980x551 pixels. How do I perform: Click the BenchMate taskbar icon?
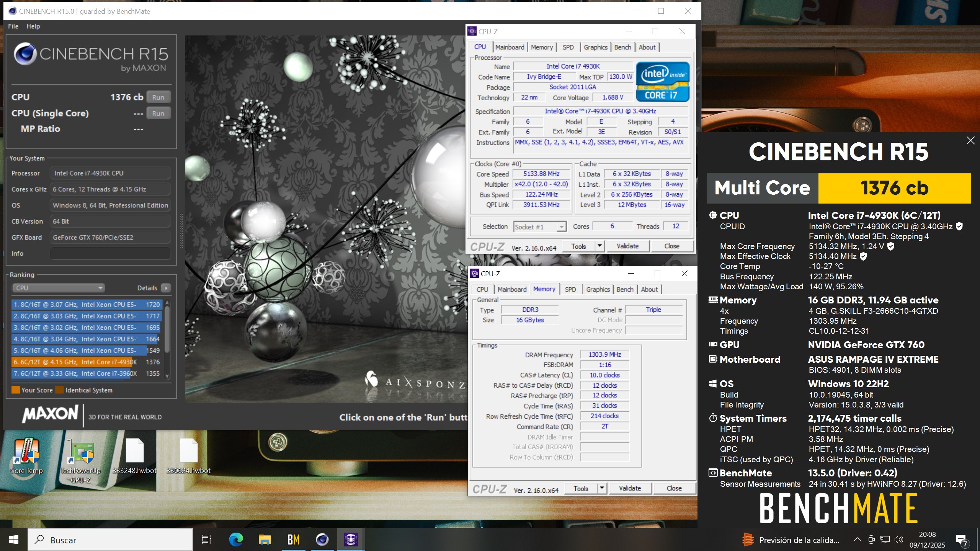(x=294, y=540)
